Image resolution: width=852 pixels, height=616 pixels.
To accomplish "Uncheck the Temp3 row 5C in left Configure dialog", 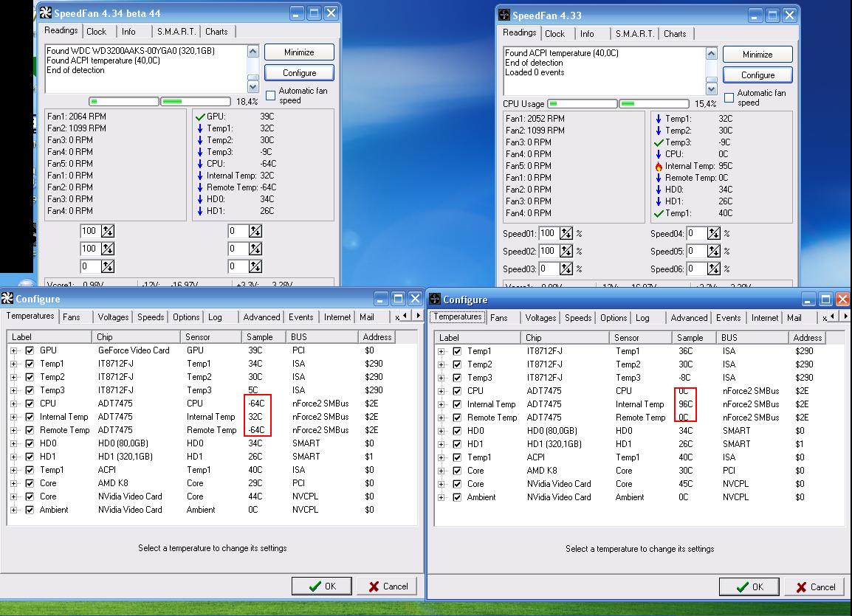I will click(30, 390).
